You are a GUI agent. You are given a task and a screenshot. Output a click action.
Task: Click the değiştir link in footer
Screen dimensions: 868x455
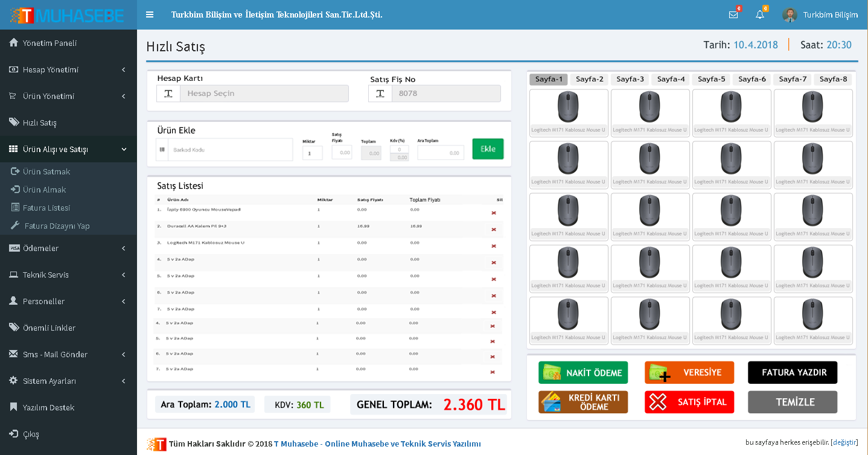point(844,442)
